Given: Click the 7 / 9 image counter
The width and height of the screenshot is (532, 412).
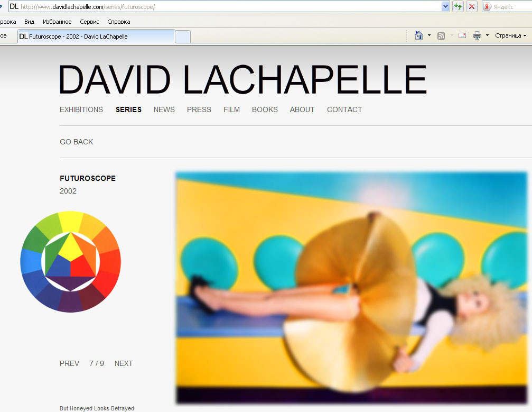Looking at the screenshot, I should 97,363.
